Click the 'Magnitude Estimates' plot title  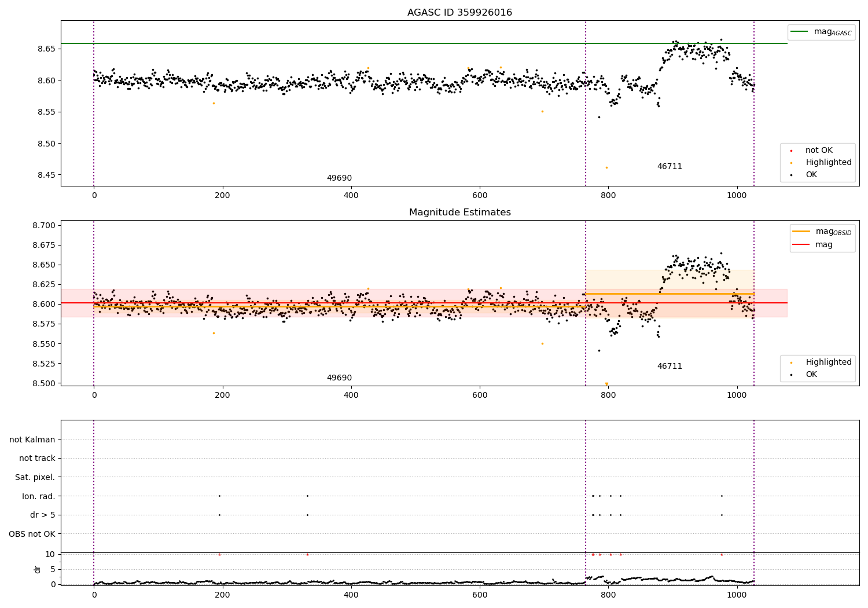pos(459,213)
